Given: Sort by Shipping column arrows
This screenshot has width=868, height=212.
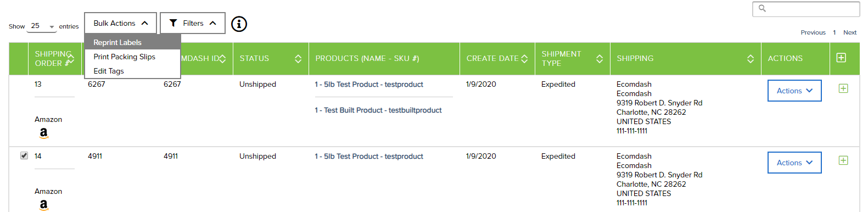Looking at the screenshot, I should click(x=751, y=59).
